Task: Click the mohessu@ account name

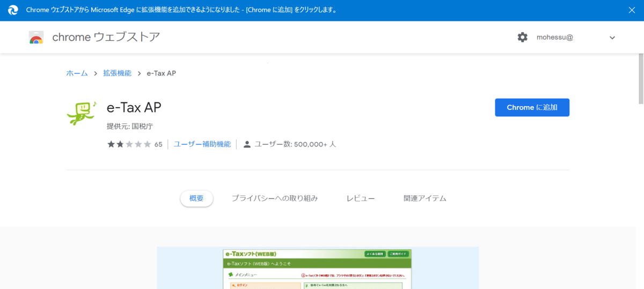Action: click(x=555, y=38)
